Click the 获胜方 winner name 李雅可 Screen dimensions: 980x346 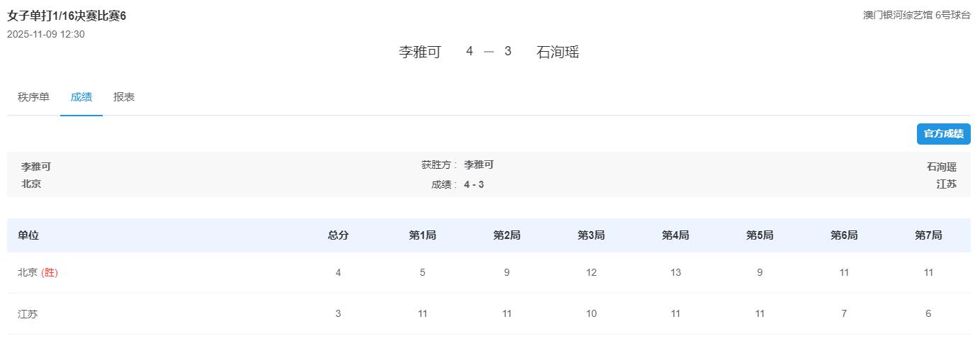click(x=479, y=164)
